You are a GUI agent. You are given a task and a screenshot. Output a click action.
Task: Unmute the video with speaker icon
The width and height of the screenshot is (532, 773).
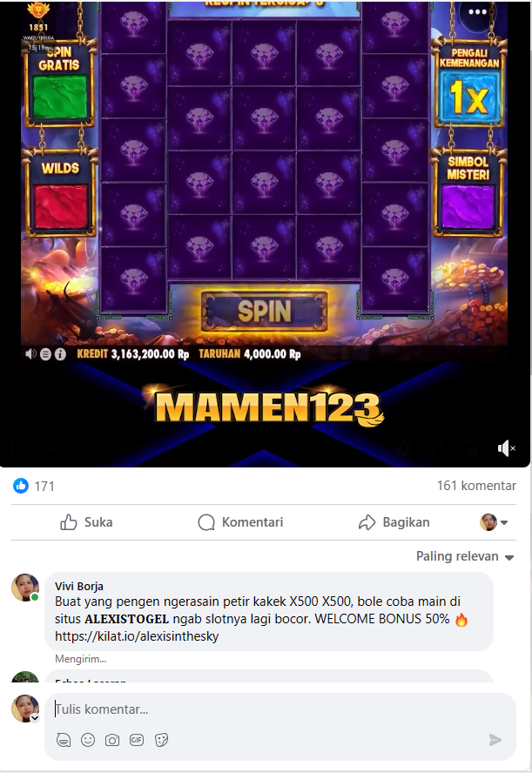pyautogui.click(x=507, y=448)
